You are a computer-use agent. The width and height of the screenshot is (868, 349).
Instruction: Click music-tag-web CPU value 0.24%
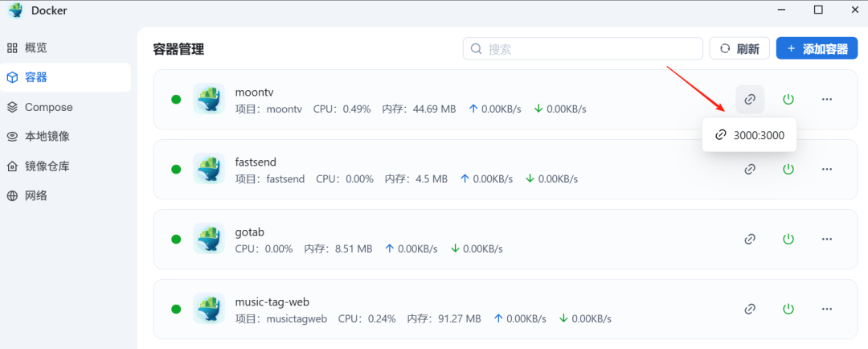(x=382, y=318)
